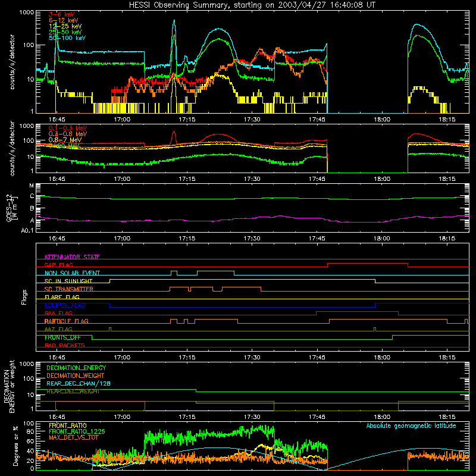Viewport: 476px width, 476px height.
Task: Select the red 0.1-0.3 MeV legend label
Action: coord(68,128)
